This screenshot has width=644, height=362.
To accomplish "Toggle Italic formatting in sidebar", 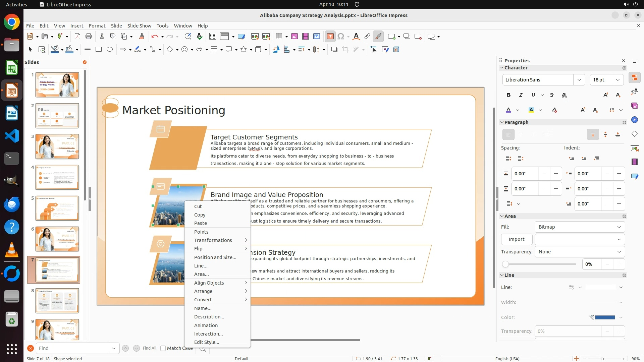I will 521,95.
